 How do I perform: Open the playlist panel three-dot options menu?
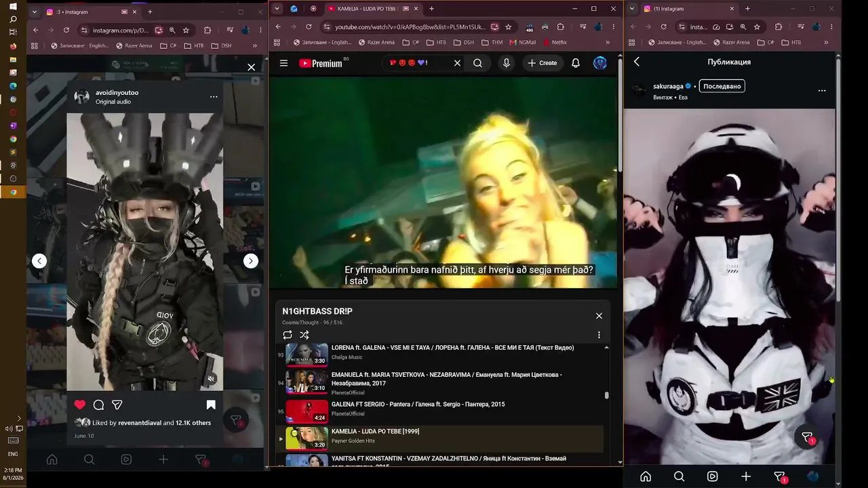[599, 335]
